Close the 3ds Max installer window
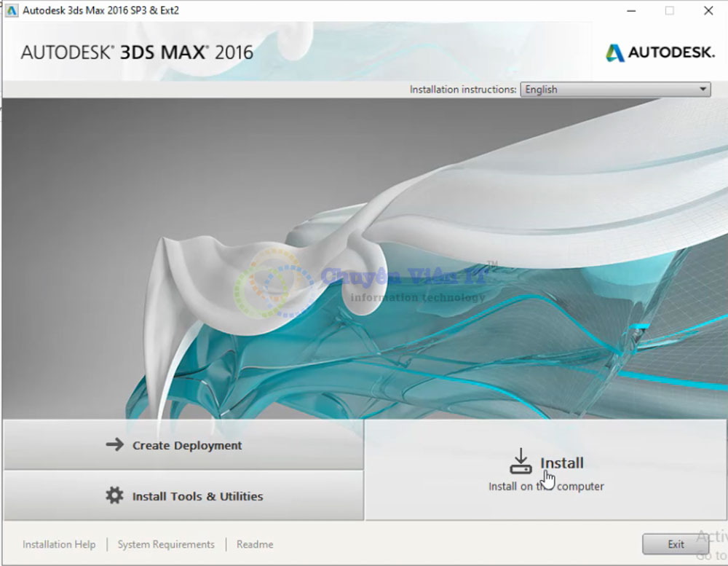This screenshot has width=728, height=566. pyautogui.click(x=708, y=11)
